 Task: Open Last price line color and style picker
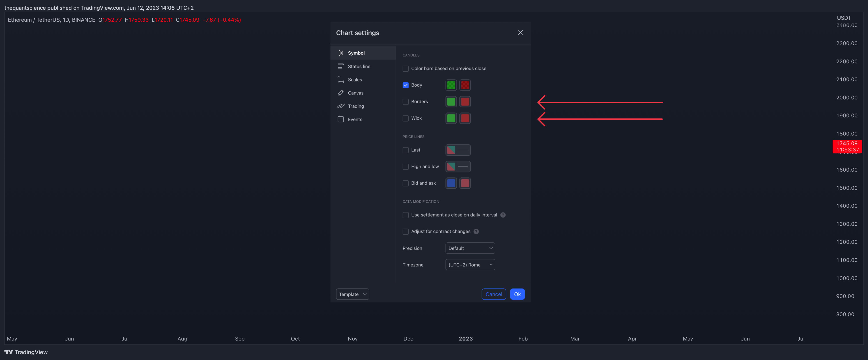[x=458, y=150]
